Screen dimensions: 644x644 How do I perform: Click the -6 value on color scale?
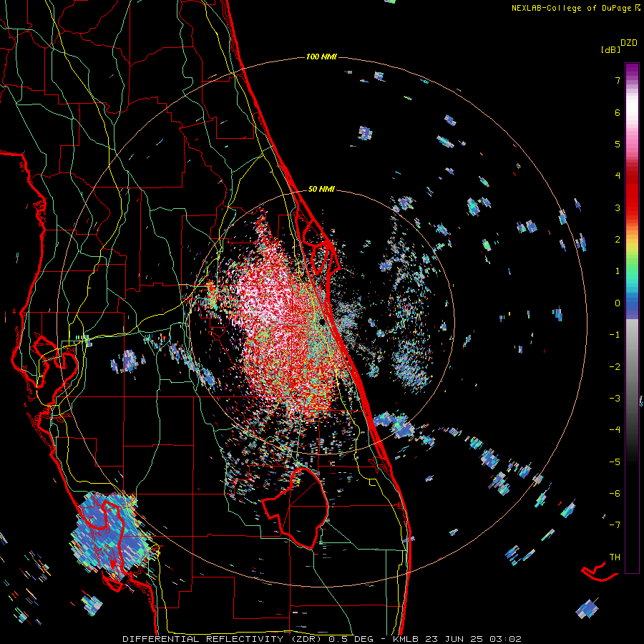(615, 494)
